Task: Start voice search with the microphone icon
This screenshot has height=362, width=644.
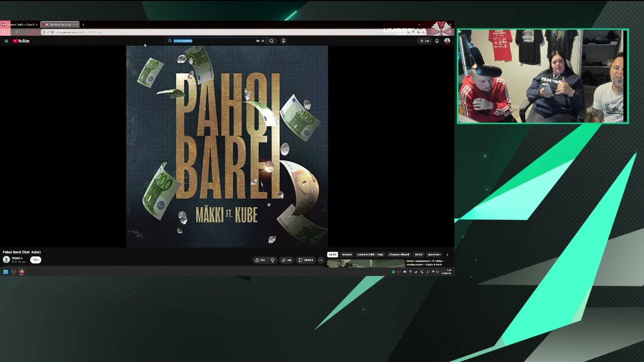Action: tap(283, 41)
